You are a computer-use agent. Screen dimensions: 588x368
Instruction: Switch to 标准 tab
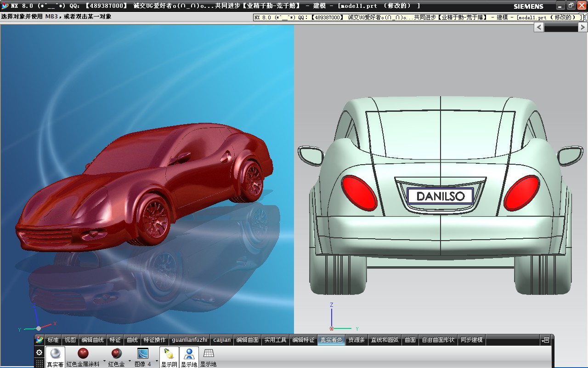pyautogui.click(x=53, y=340)
